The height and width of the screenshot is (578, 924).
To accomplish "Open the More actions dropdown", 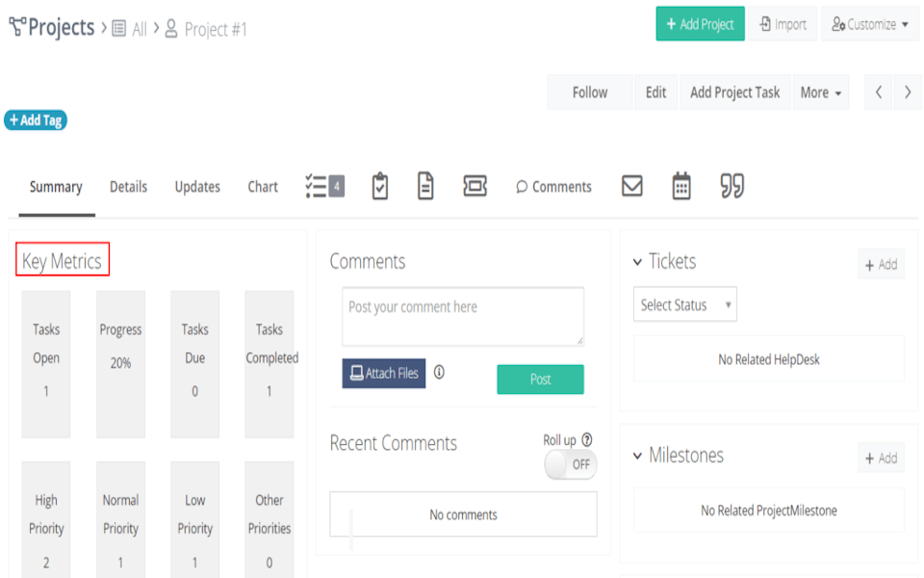I will [x=821, y=92].
